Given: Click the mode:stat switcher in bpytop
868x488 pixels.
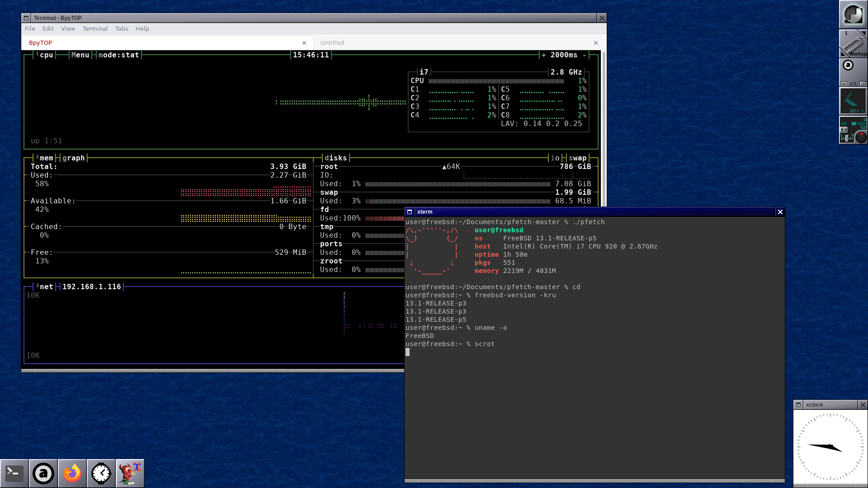Looking at the screenshot, I should click(119, 55).
